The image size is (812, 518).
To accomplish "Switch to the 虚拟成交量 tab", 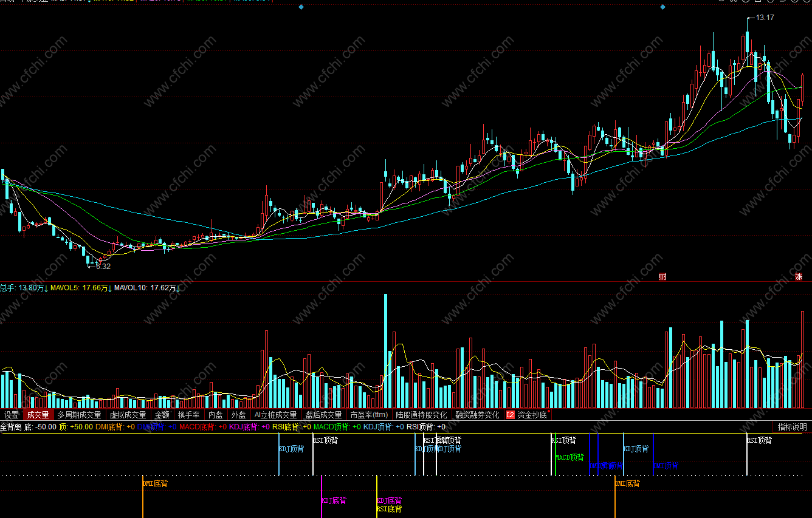I will coord(128,415).
